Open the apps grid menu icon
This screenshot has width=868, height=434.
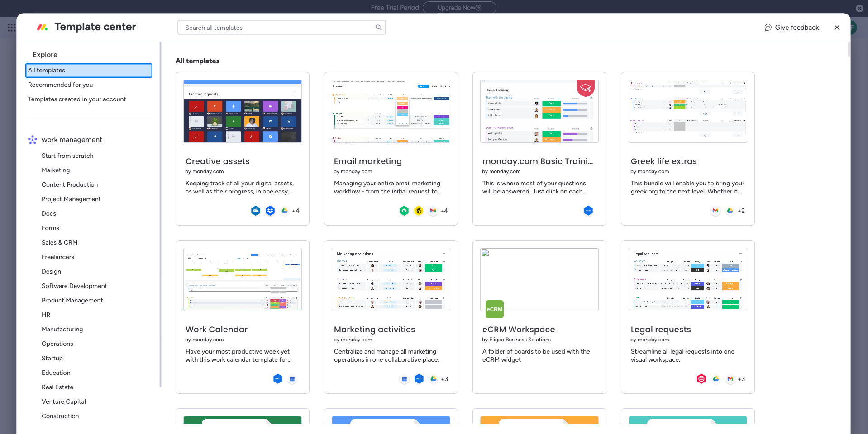(11, 28)
